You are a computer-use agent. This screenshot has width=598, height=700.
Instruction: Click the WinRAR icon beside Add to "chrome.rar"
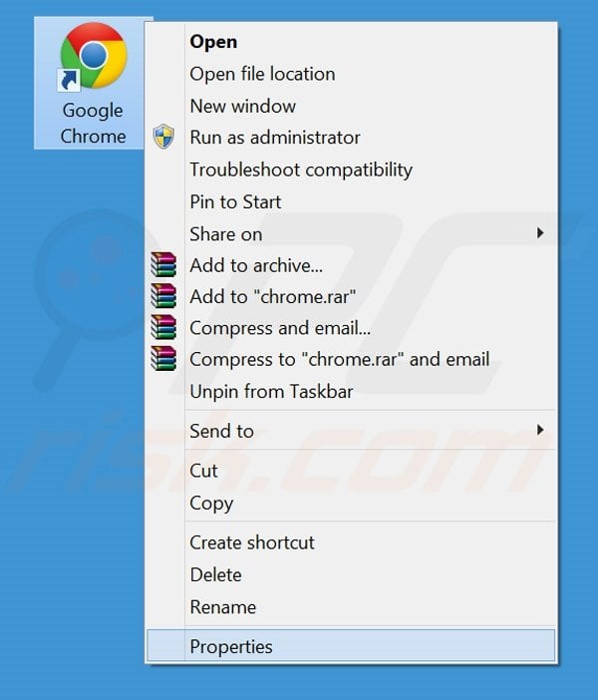pyautogui.click(x=163, y=296)
